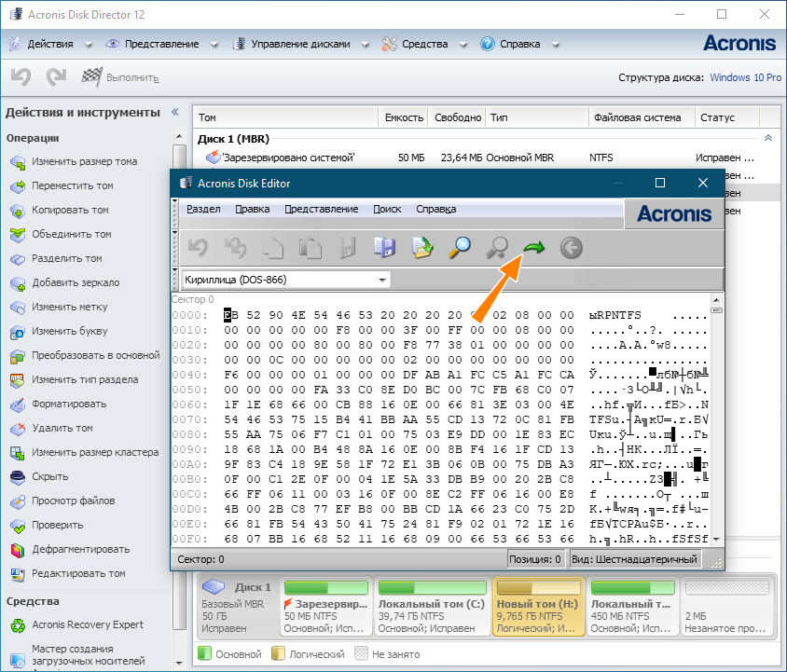Click the green Go To arrow icon
The width and height of the screenshot is (787, 672).
pyautogui.click(x=533, y=247)
